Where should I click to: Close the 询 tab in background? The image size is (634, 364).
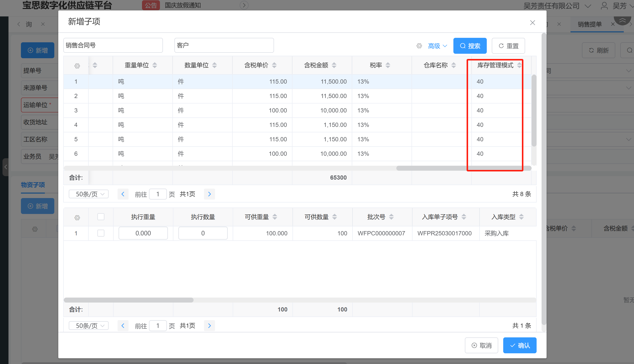(x=43, y=24)
